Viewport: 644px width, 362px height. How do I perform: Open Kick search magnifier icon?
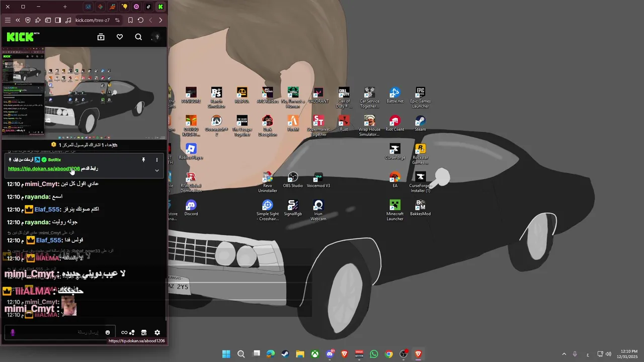click(138, 37)
